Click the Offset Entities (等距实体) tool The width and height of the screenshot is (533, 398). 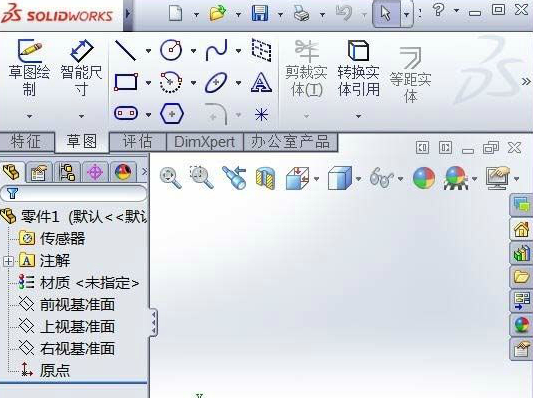410,74
